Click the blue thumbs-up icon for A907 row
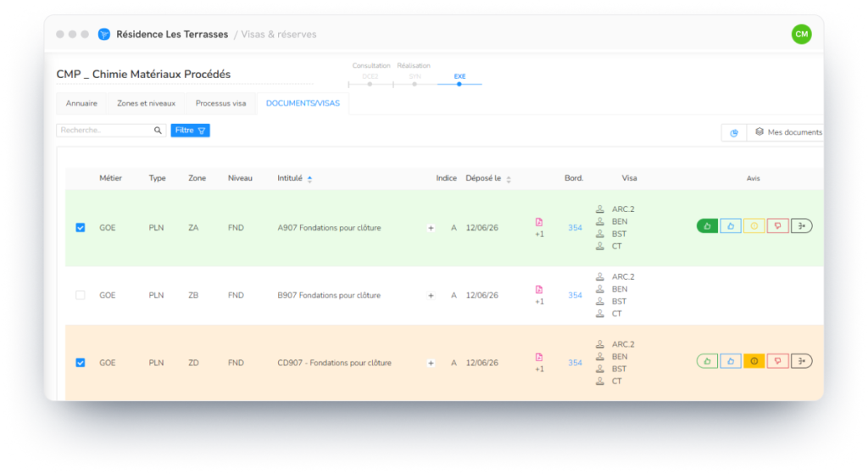The image size is (868, 474). [x=731, y=226]
